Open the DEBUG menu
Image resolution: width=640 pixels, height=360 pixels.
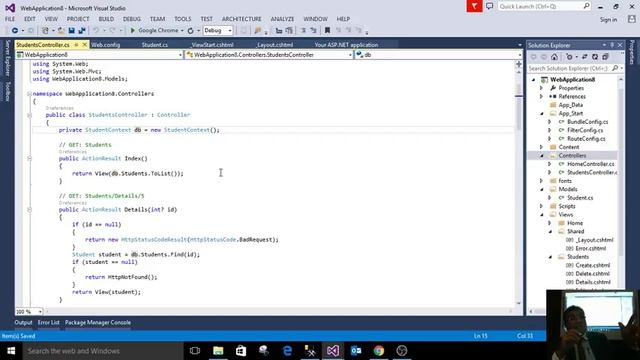131,19
